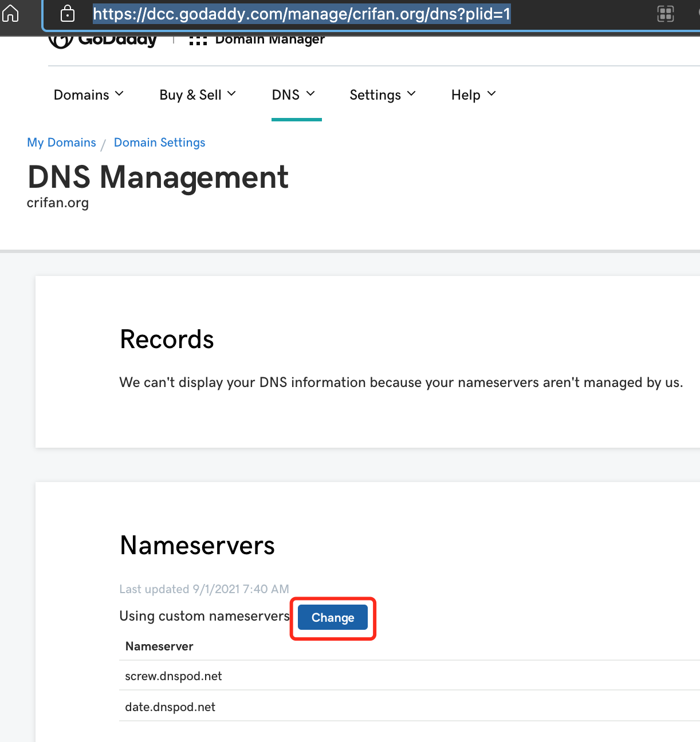Click the GoDaddy logo
The width and height of the screenshot is (700, 742).
click(x=103, y=41)
